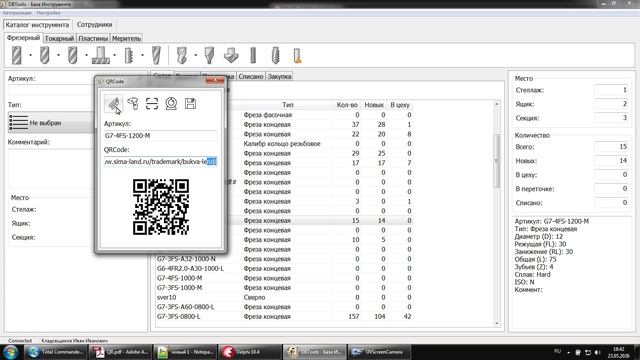The height and width of the screenshot is (360, 640).
Task: Click the QRCode URL input field
Action: pos(160,162)
